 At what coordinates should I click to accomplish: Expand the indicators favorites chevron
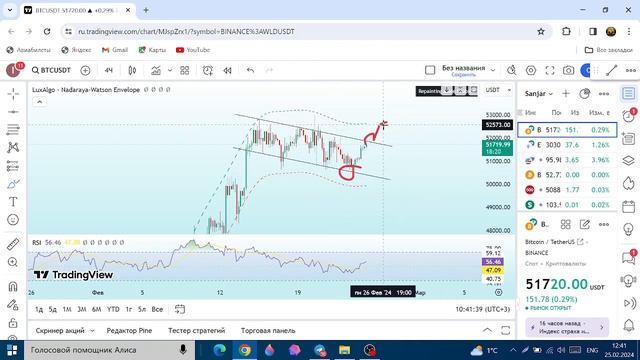coord(170,70)
